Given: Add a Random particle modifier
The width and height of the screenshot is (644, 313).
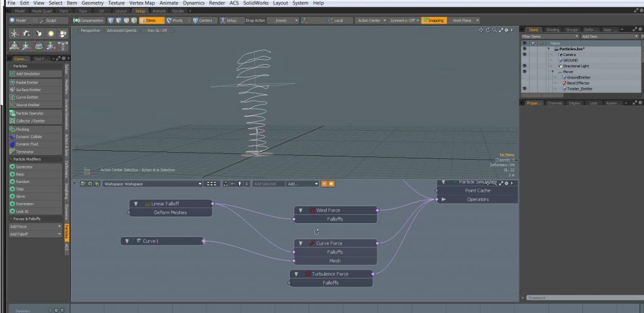Looking at the screenshot, I should tap(35, 182).
